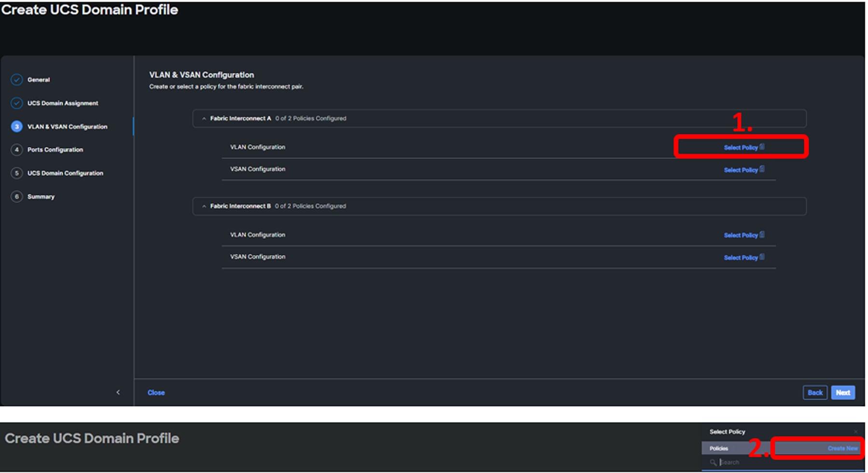
Task: Select Policy for Fabric Interconnect A VLAN Configuration
Action: 744,148
